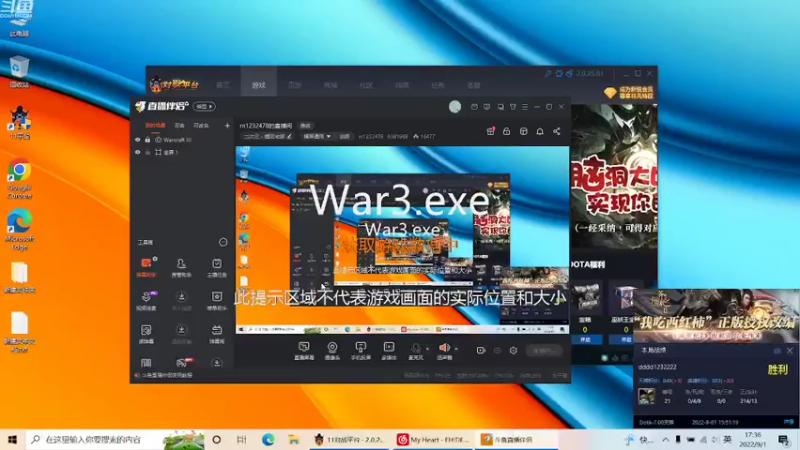Click 修改 to edit the room title
The height and width of the screenshot is (450, 800).
[305, 126]
